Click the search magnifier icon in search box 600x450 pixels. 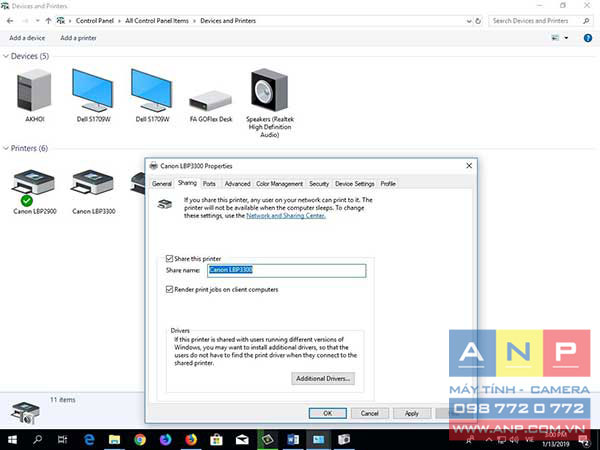click(586, 21)
